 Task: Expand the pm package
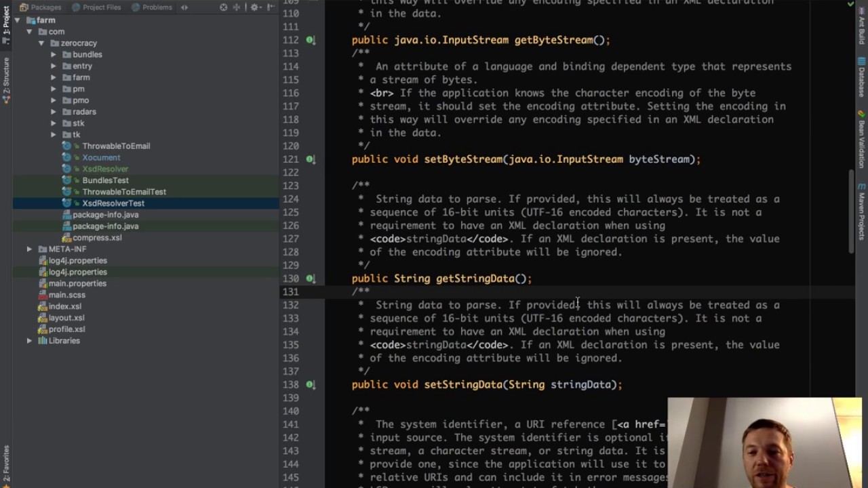point(54,89)
